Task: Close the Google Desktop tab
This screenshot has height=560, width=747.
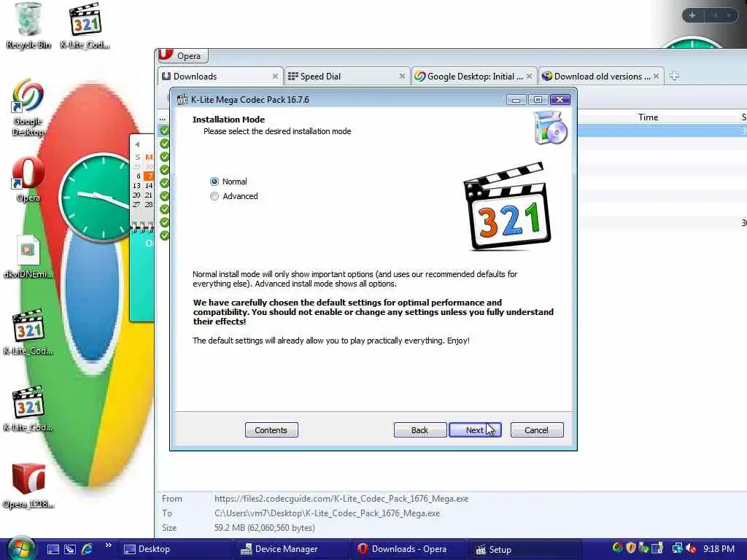Action: pyautogui.click(x=529, y=76)
